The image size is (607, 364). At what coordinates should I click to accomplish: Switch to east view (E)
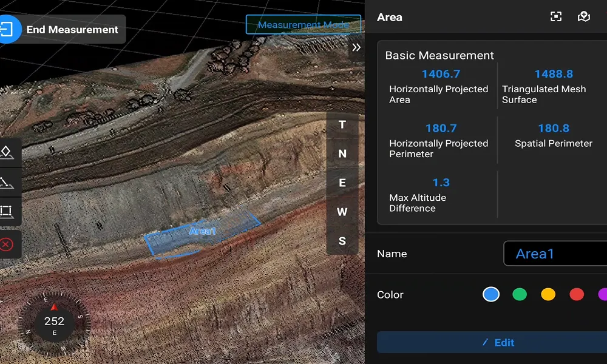point(342,183)
